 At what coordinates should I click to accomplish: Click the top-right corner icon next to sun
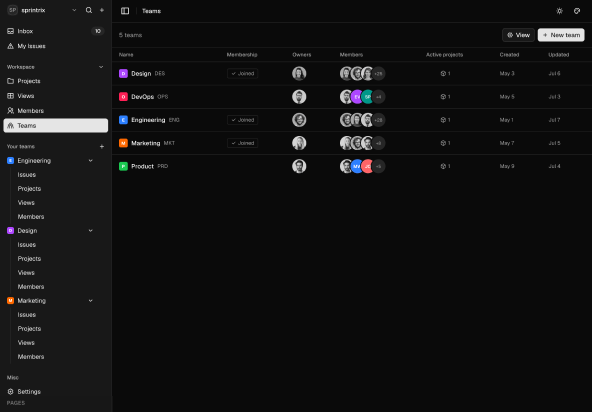577,11
